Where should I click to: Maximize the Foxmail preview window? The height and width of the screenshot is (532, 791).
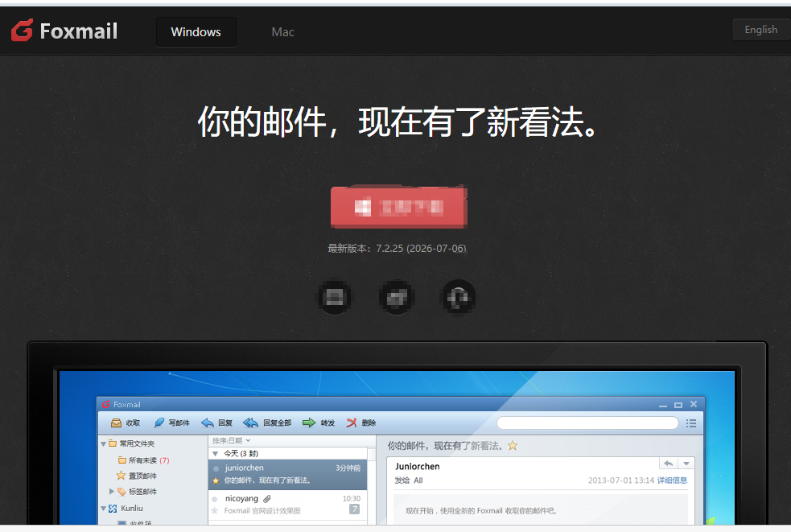678,405
